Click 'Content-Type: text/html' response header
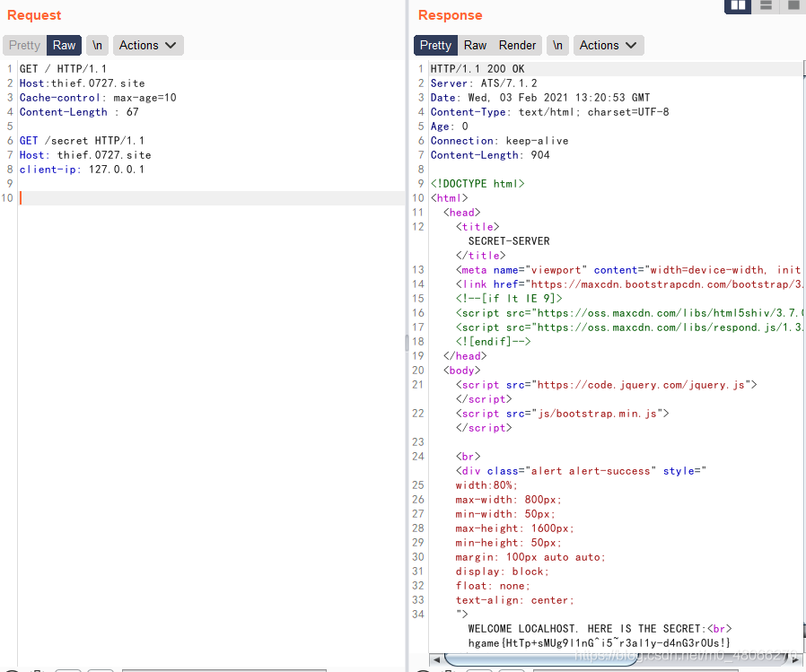This screenshot has height=672, width=806. coord(549,112)
